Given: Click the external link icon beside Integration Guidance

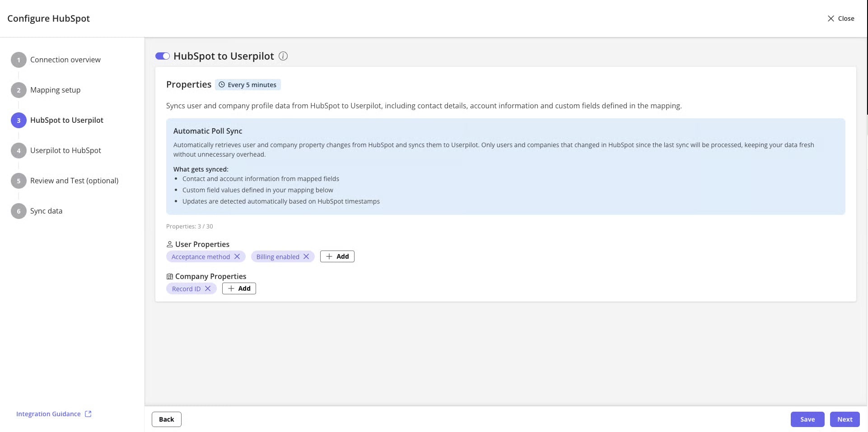Looking at the screenshot, I should click(x=88, y=414).
